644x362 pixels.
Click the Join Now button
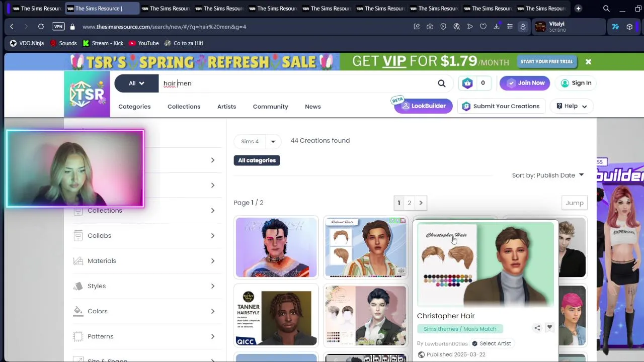[525, 83]
